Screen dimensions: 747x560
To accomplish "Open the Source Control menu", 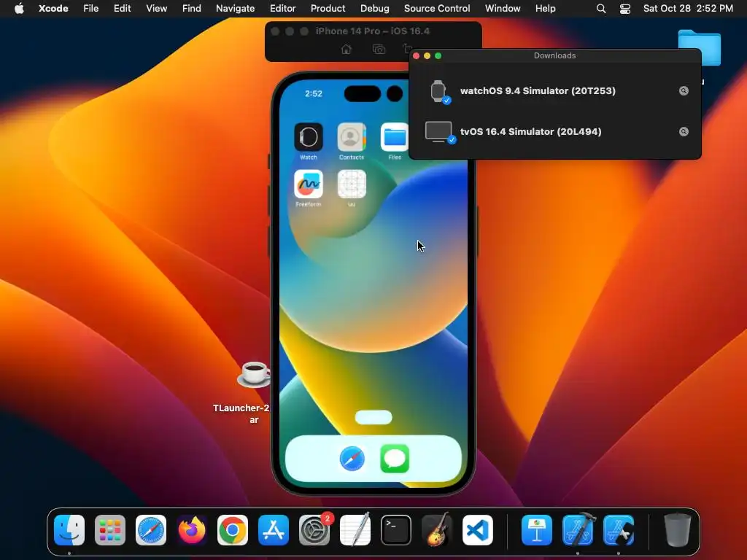I will [x=437, y=8].
